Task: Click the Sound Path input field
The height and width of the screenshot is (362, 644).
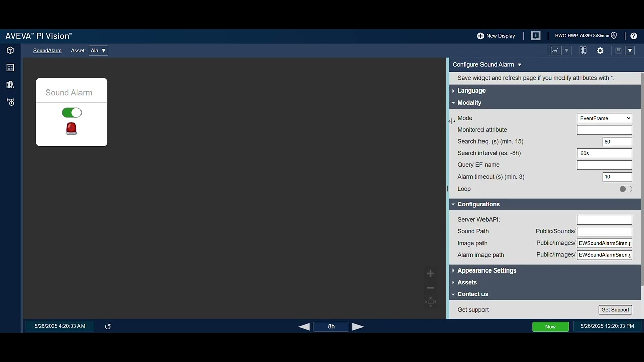Action: click(x=604, y=231)
